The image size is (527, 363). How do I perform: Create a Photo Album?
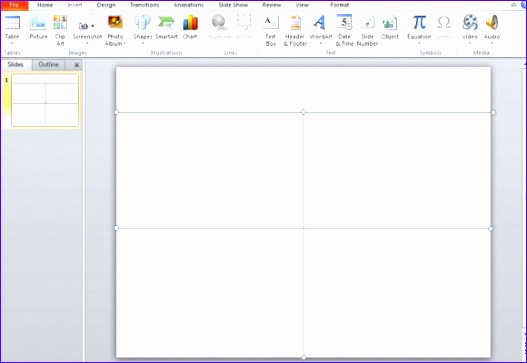(115, 30)
